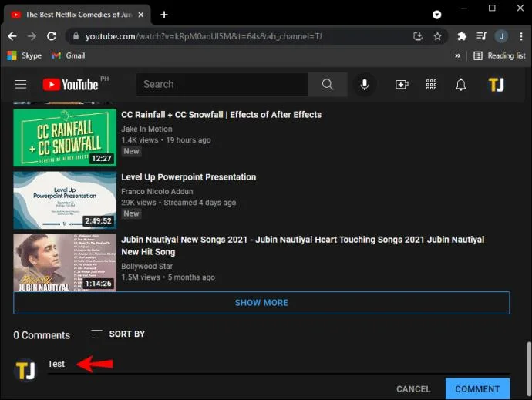The image size is (532, 400).
Task: Post comment with COMMENT button
Action: tap(477, 388)
